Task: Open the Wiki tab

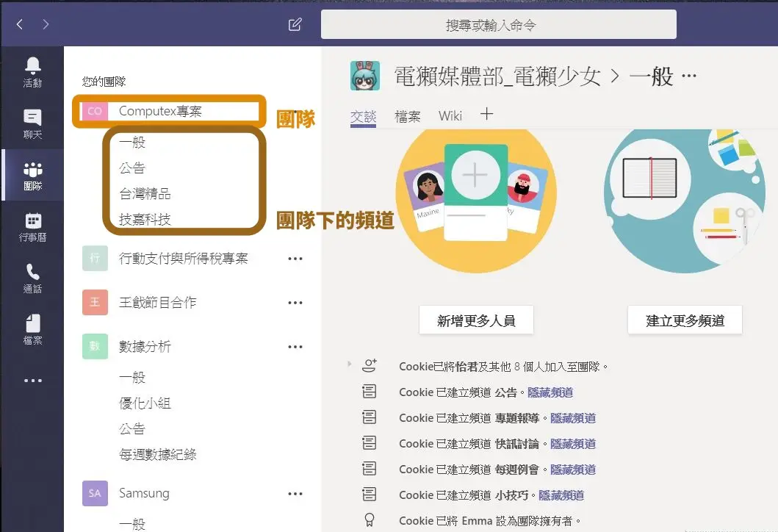Action: 450,115
